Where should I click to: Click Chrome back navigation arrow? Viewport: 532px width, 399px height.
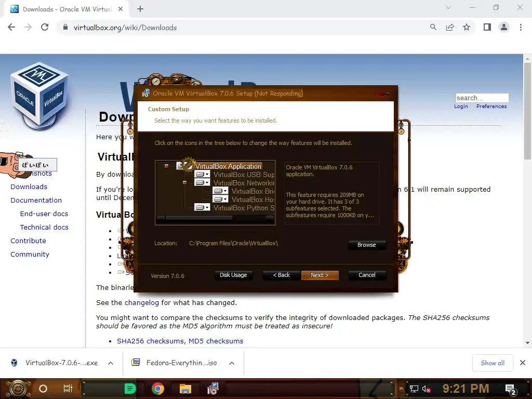11,28
